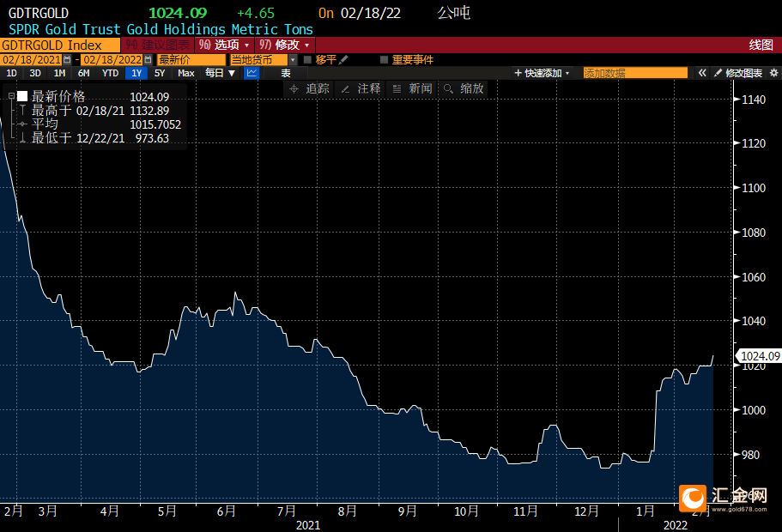Click the 980 y-axis label

coord(750,455)
